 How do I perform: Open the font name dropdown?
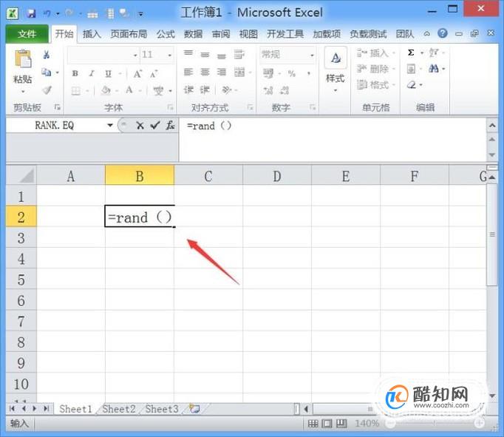[135, 55]
